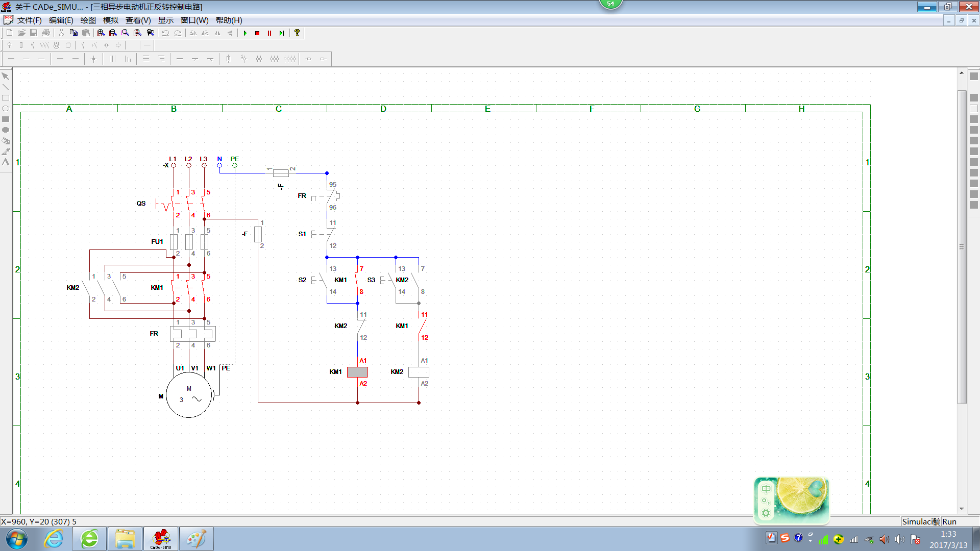Copy the selected component
This screenshot has height=551, width=980.
click(73, 33)
